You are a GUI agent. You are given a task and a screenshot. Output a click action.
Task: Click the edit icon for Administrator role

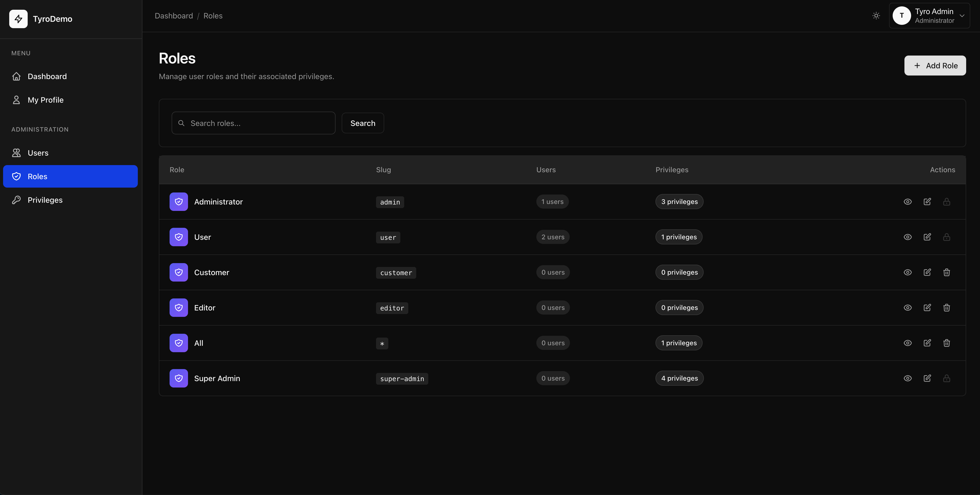(927, 201)
